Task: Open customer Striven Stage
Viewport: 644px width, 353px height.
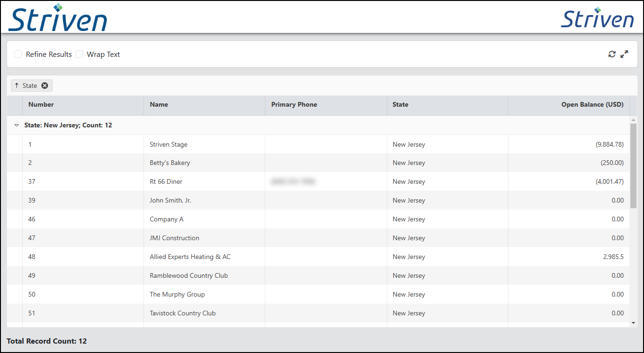Action: 168,144
